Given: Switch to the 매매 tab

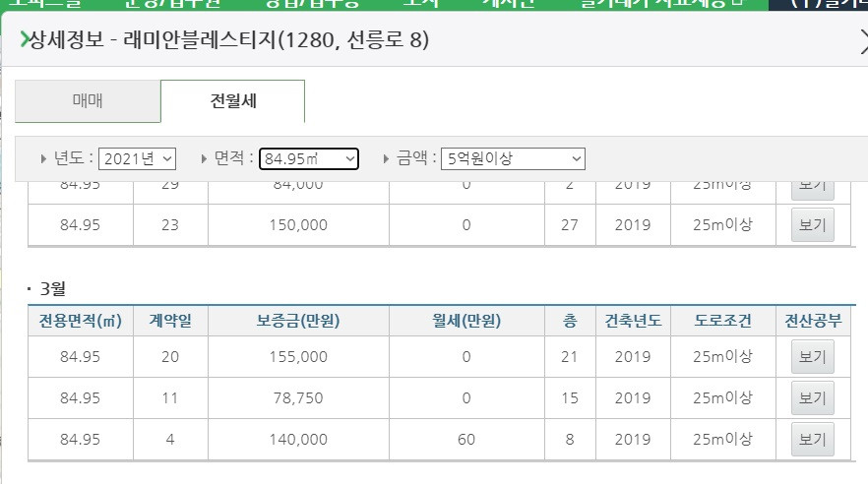Looking at the screenshot, I should [x=88, y=100].
